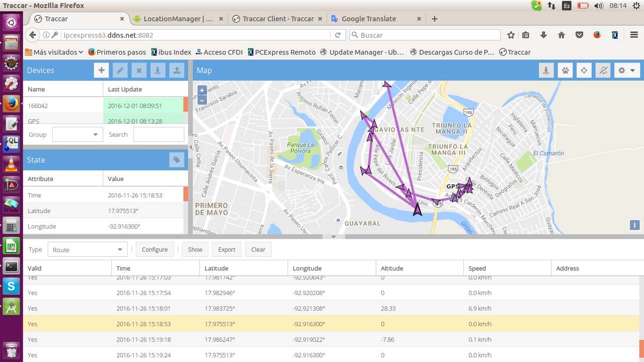Click the Show report button

pyautogui.click(x=195, y=250)
